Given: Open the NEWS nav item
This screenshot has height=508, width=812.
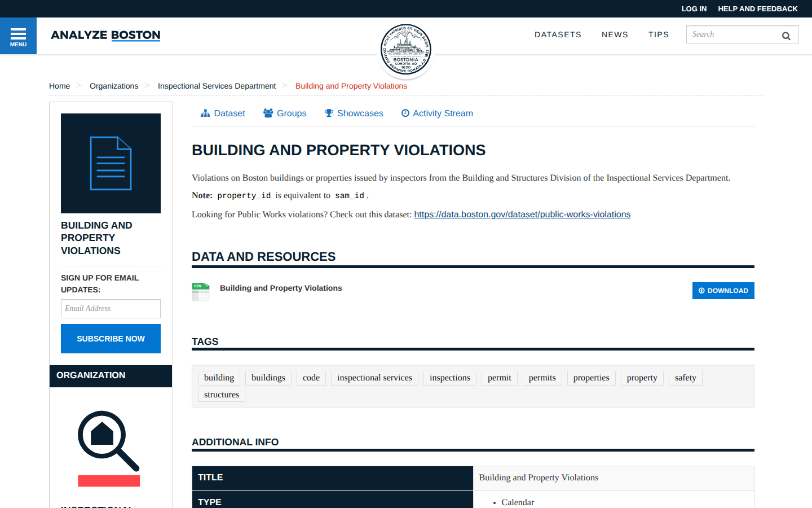Looking at the screenshot, I should coord(615,34).
